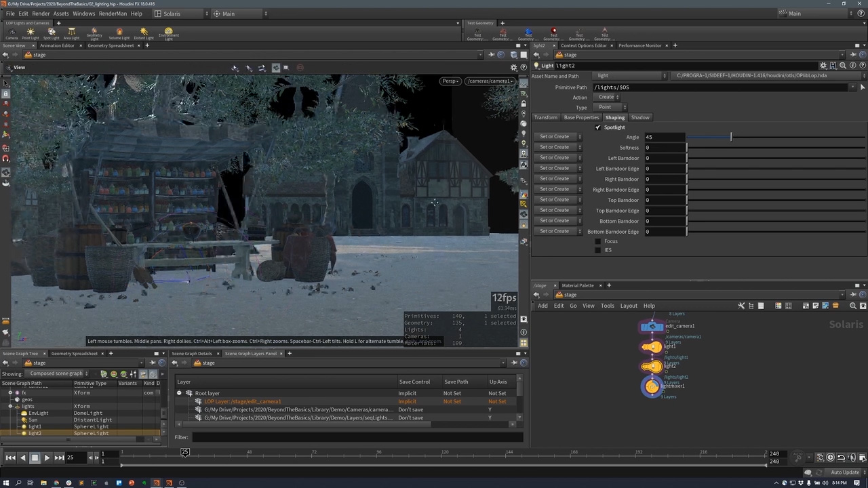Click the Auto Update button

click(x=845, y=472)
